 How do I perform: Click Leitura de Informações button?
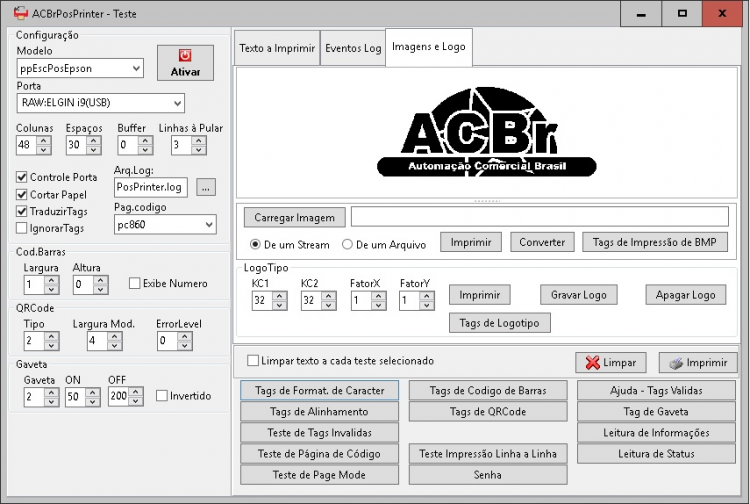tap(656, 433)
